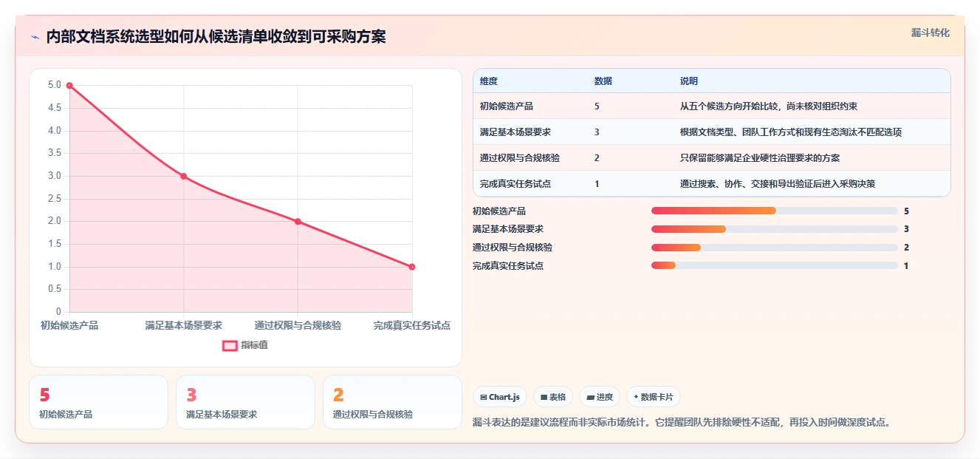
Task: Click description 只保留能够满足企业硬性治理要求的方案
Action: tap(760, 158)
